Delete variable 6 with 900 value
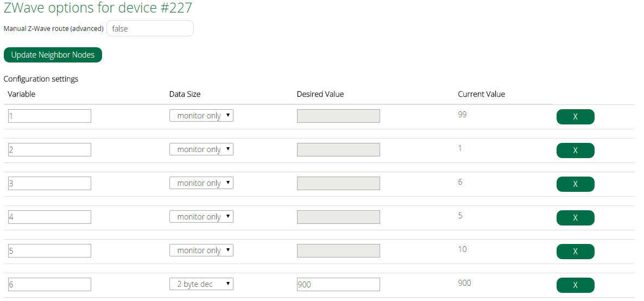 [575, 285]
